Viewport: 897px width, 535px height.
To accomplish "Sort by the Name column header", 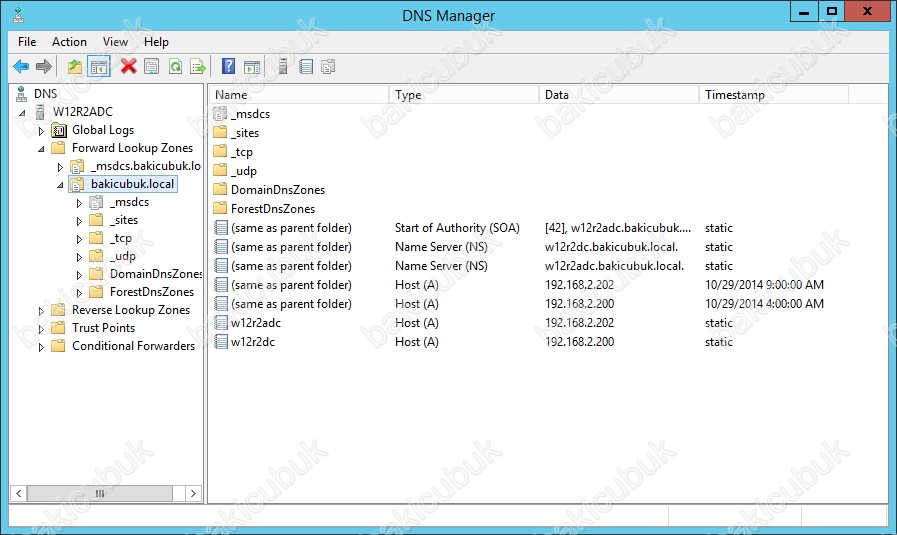I will click(x=299, y=94).
